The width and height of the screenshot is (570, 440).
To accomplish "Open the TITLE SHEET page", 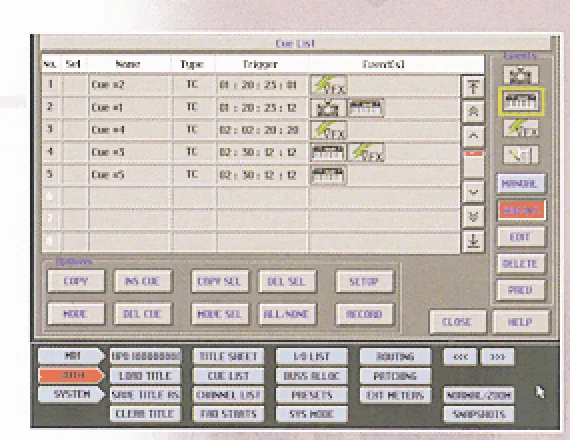I will point(228,356).
